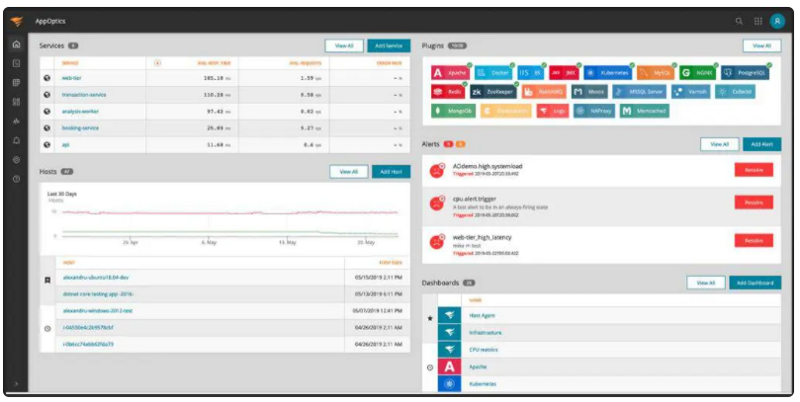Sort hosts by First Seen column
This screenshot has width=800, height=402.
coord(390,262)
